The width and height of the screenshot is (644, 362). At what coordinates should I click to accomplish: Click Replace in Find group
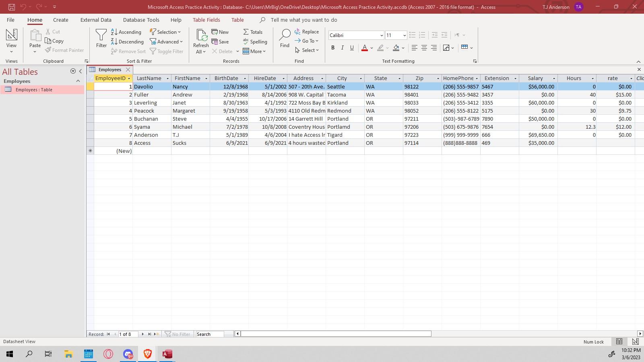(x=307, y=32)
